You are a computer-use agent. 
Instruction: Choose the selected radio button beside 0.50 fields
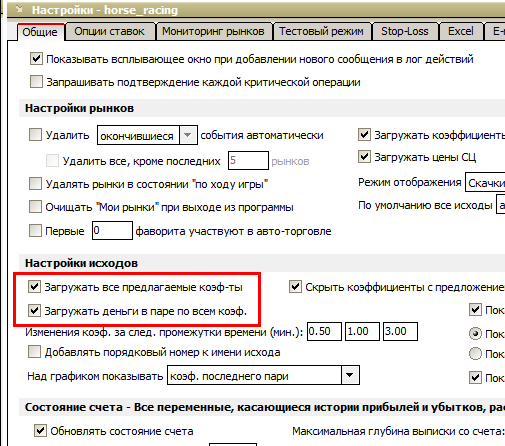(475, 334)
